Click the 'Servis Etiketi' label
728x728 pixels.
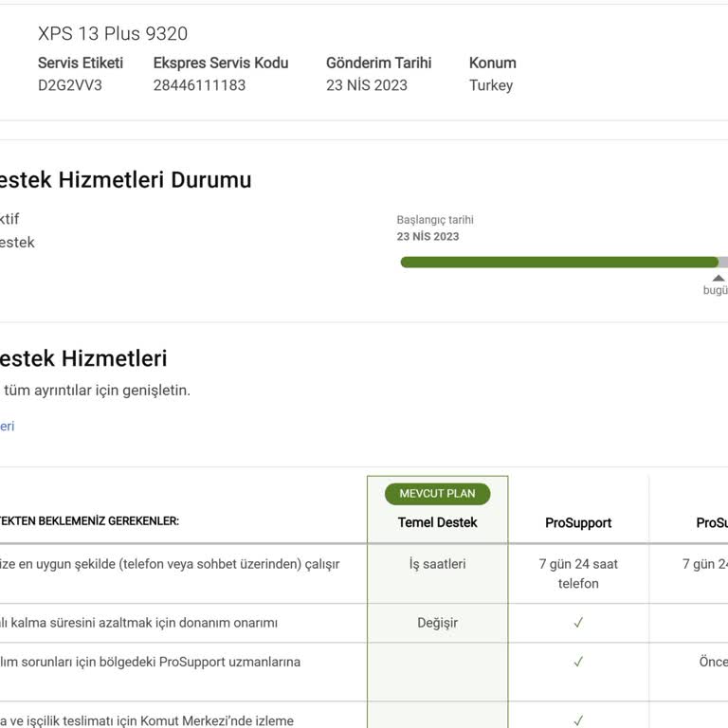coord(81,63)
